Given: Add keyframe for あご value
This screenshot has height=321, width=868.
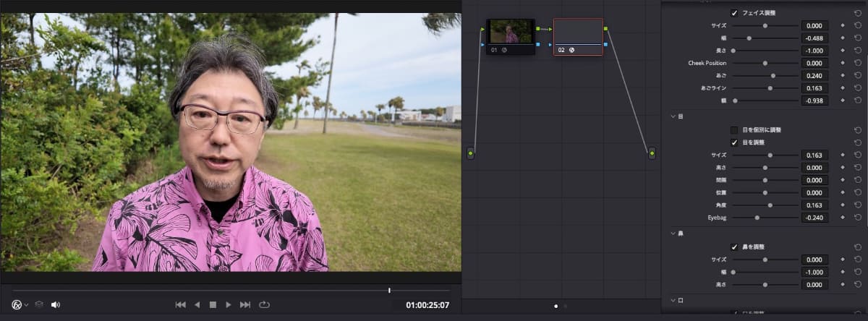Looking at the screenshot, I should point(842,75).
